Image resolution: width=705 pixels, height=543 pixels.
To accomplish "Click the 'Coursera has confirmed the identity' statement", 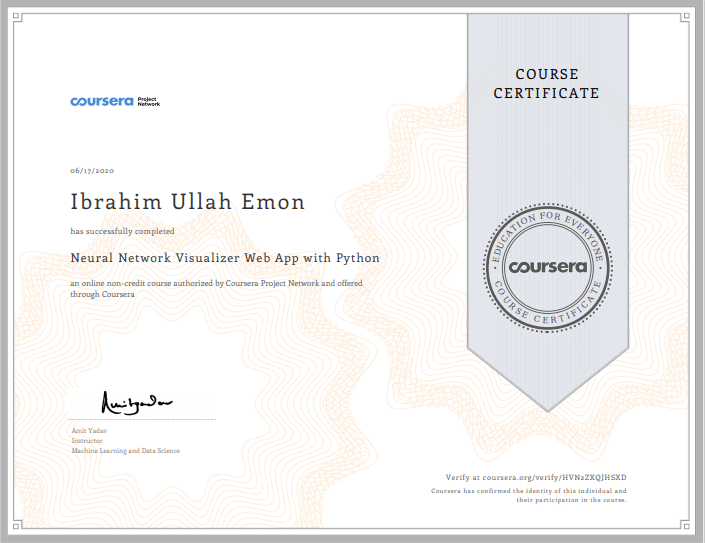I will click(x=529, y=495).
